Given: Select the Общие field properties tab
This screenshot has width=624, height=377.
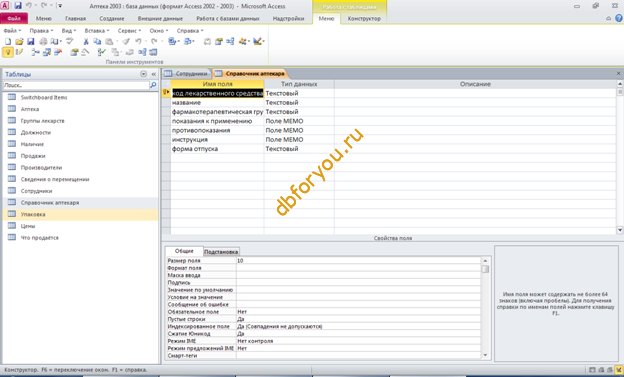Looking at the screenshot, I should pos(184,251).
